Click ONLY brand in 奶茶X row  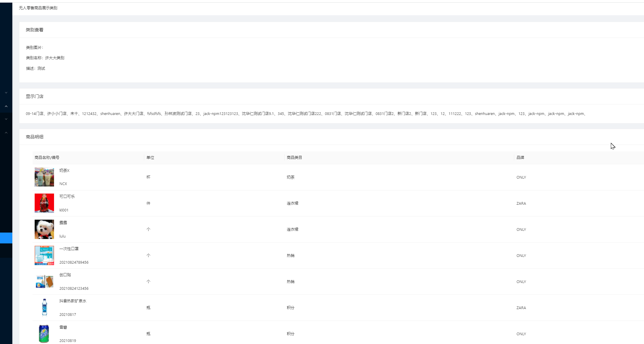521,177
